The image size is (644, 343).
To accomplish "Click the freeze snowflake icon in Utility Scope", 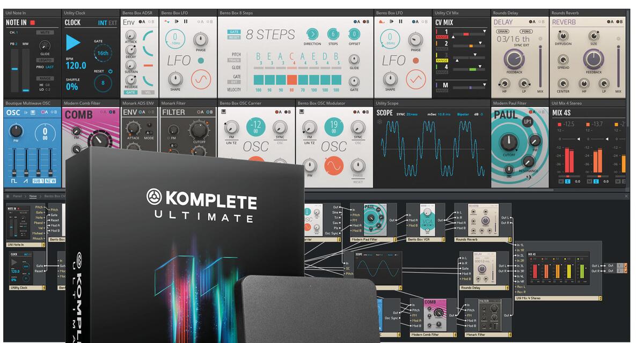I will tap(379, 122).
